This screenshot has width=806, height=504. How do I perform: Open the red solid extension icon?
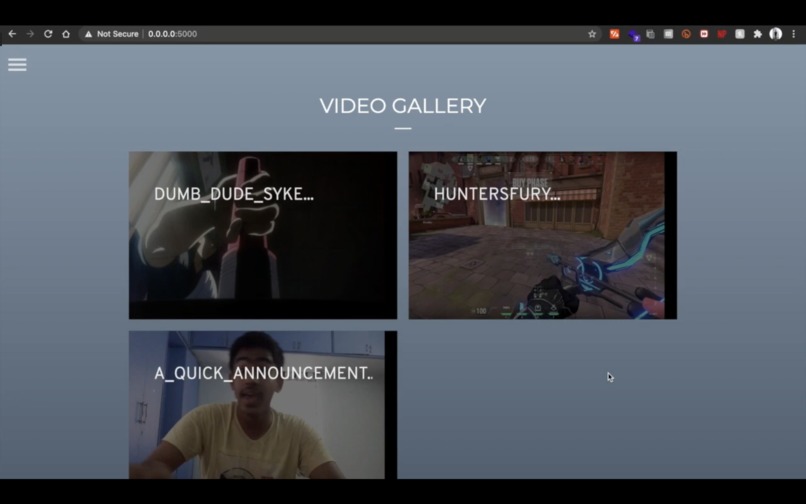pos(722,34)
